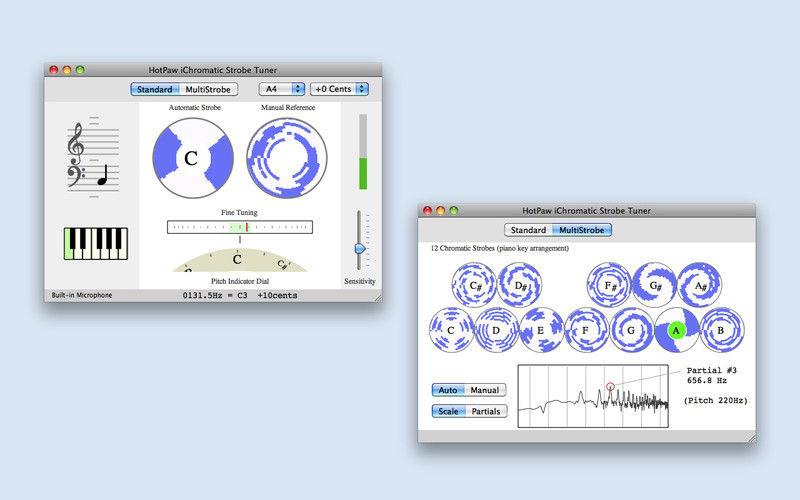Zoom the left Strobe Tuner window
The height and width of the screenshot is (500, 800).
[x=80, y=70]
